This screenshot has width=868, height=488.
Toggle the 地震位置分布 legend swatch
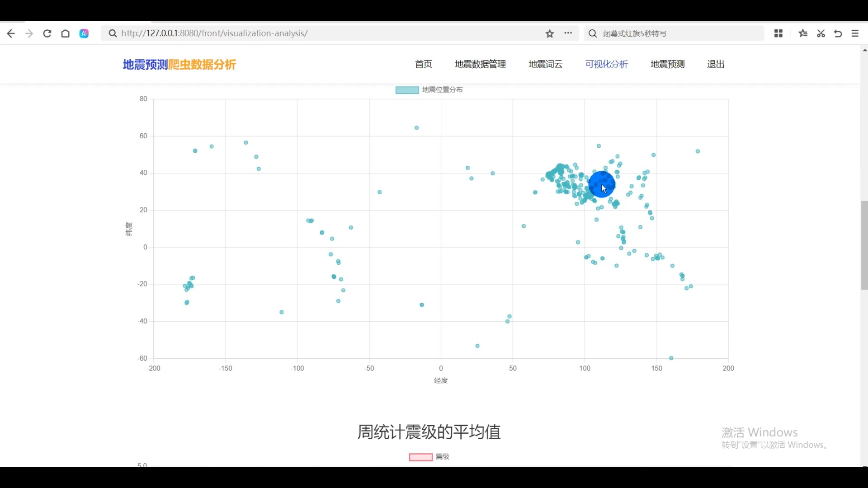click(407, 90)
